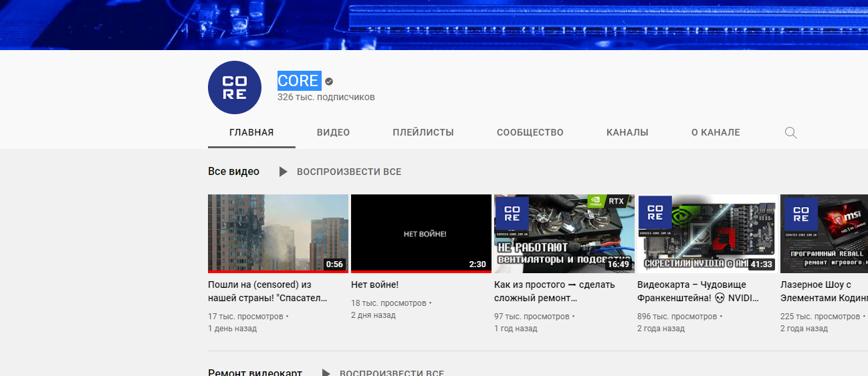The image size is (868, 376).
Task: Click the play icon beside Все видео
Action: (284, 172)
